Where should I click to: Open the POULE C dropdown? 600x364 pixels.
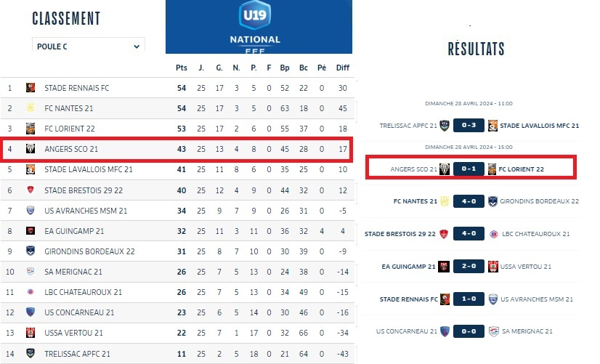(88, 46)
